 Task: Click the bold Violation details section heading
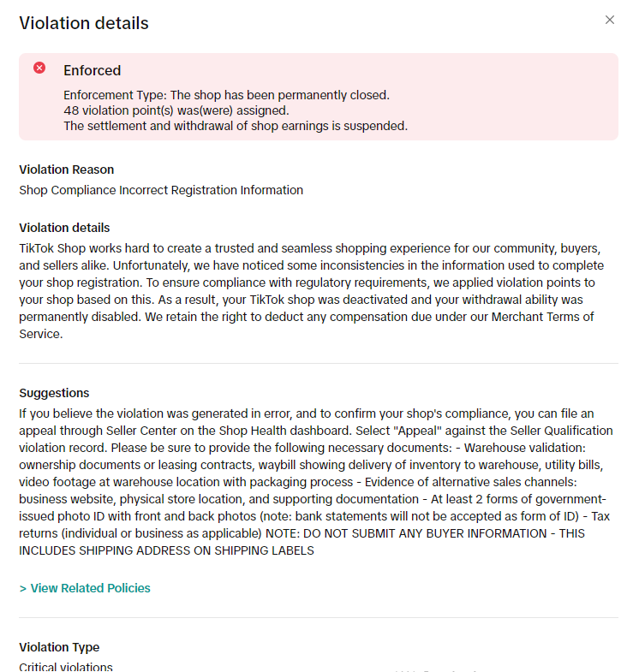coord(64,228)
